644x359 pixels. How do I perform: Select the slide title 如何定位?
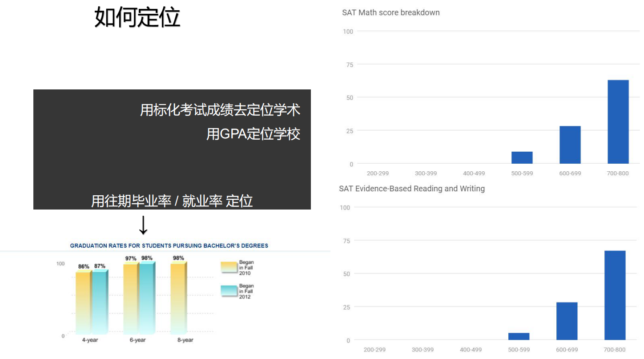tap(137, 18)
